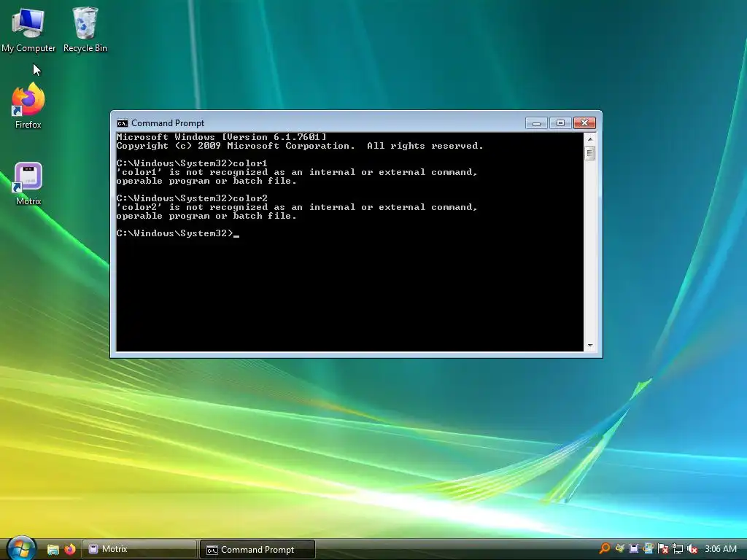
Task: Click the Microsoft Windows version line
Action: (222, 137)
